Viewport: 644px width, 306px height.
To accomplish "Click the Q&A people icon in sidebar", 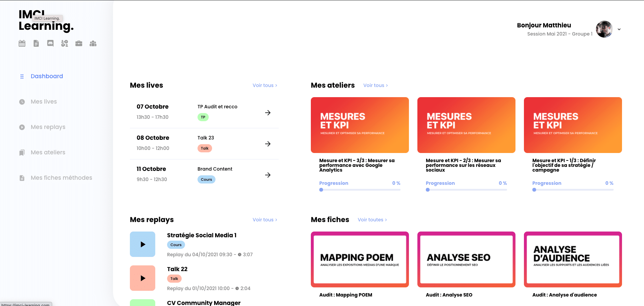I will (x=65, y=43).
